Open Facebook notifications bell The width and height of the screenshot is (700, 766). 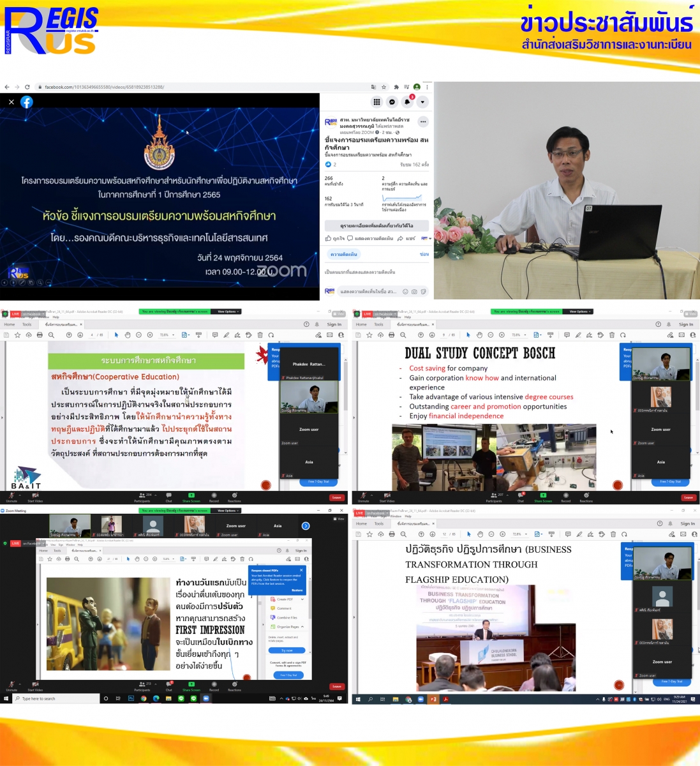407,102
